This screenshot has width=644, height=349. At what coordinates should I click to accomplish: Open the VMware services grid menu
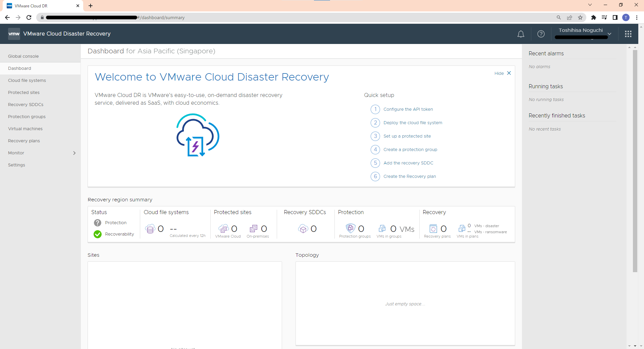[628, 34]
